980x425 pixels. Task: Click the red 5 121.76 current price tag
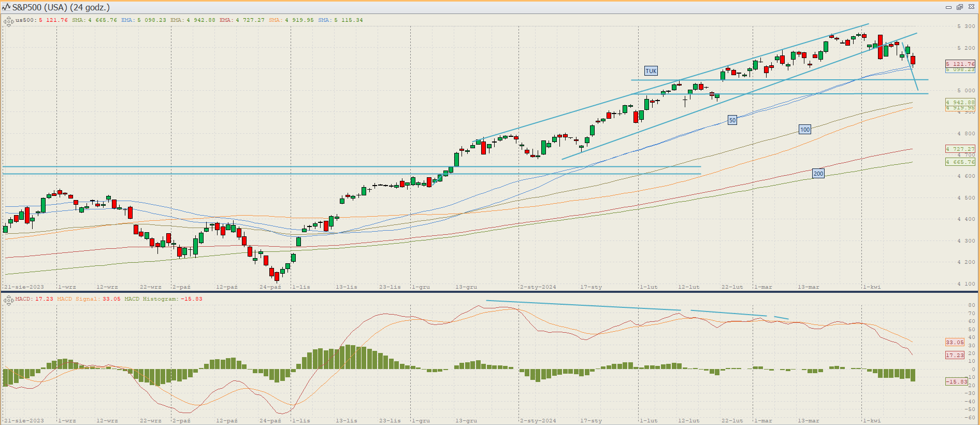(960, 64)
